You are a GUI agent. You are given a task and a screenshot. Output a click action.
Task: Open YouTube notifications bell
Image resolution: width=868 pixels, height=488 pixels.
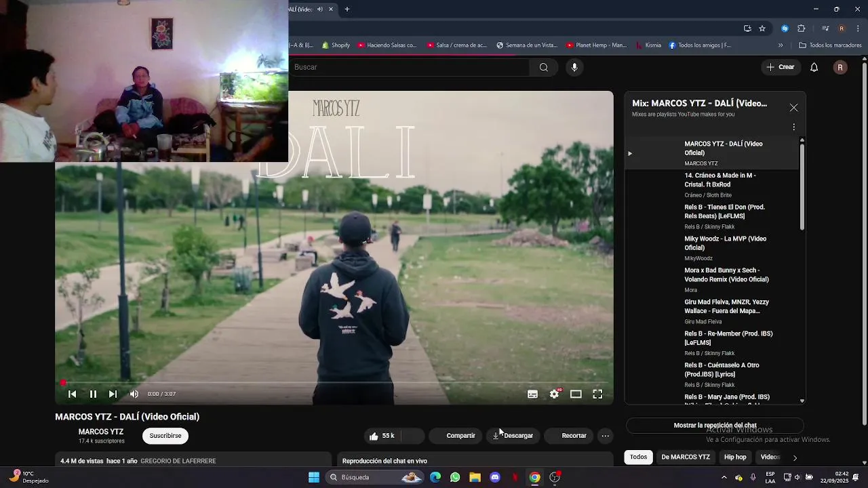814,67
